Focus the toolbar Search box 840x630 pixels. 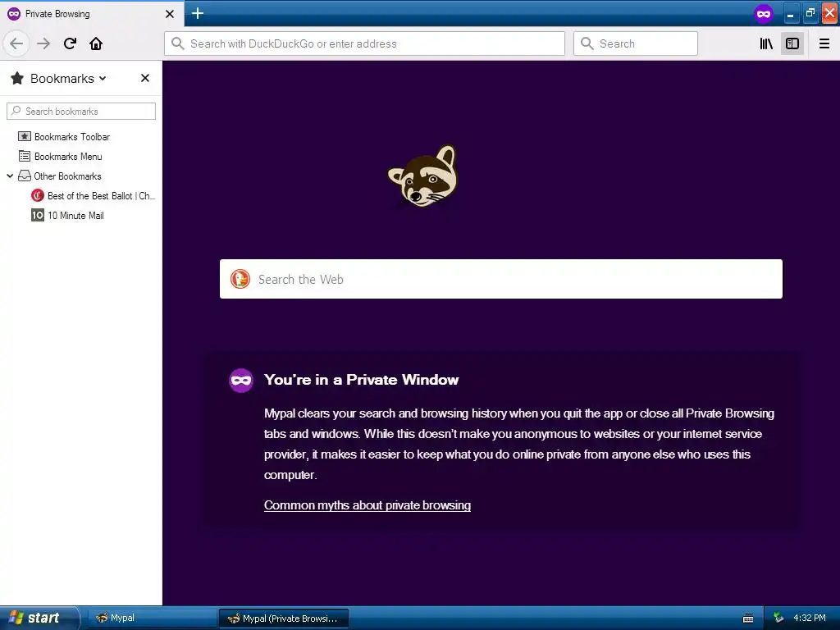click(636, 43)
